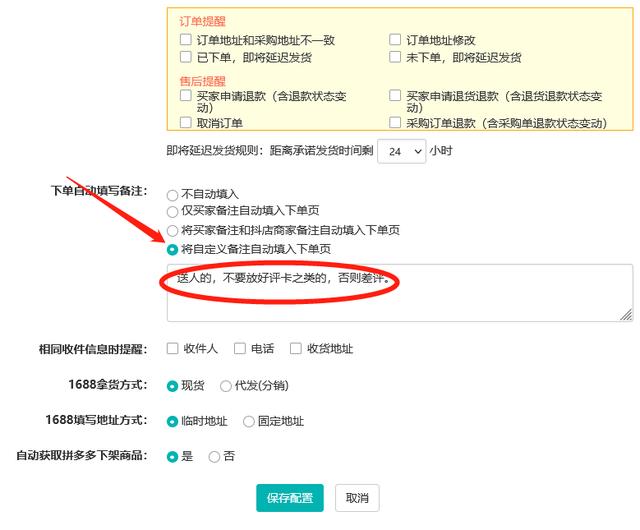Choose 固定地址 for 1688 address method
Viewport: 640px width, 530px height.
coord(249,421)
